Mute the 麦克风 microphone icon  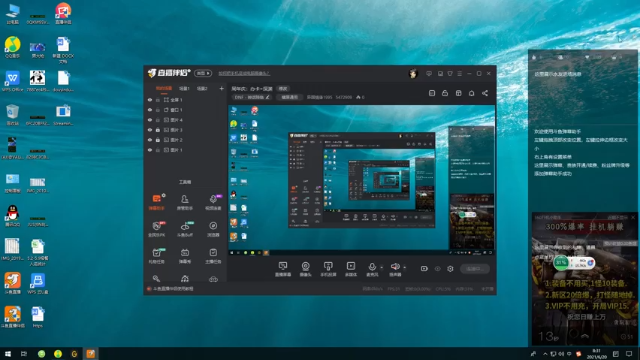pos(372,267)
